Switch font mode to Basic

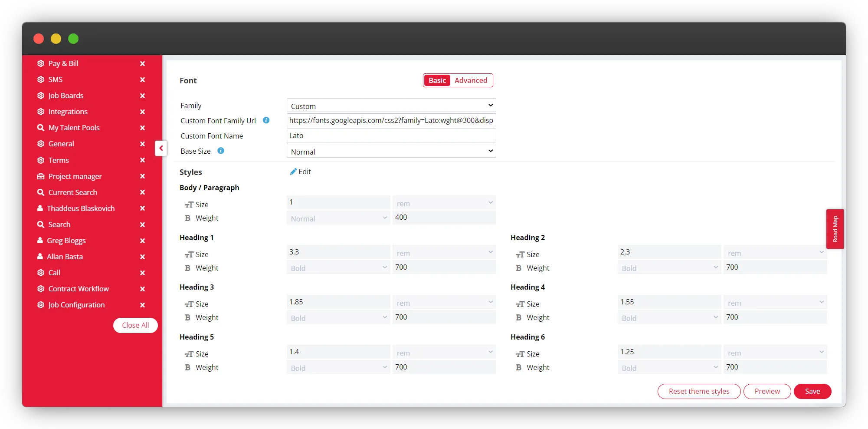(x=437, y=80)
